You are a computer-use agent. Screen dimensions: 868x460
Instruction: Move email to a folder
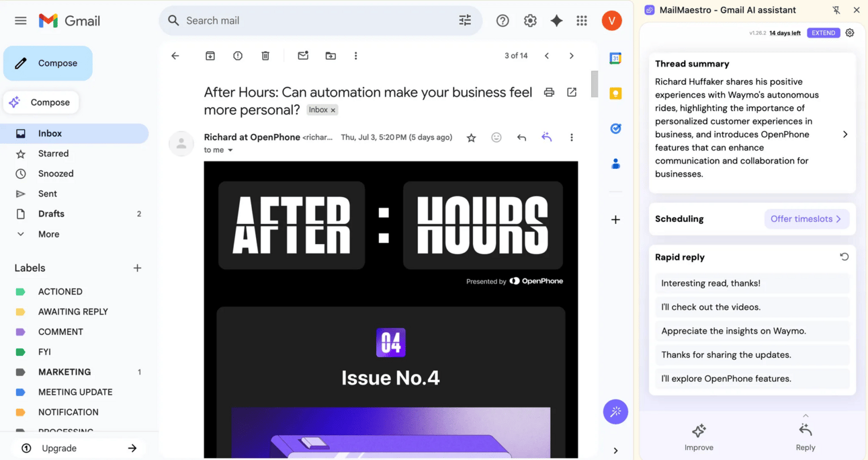[331, 56]
